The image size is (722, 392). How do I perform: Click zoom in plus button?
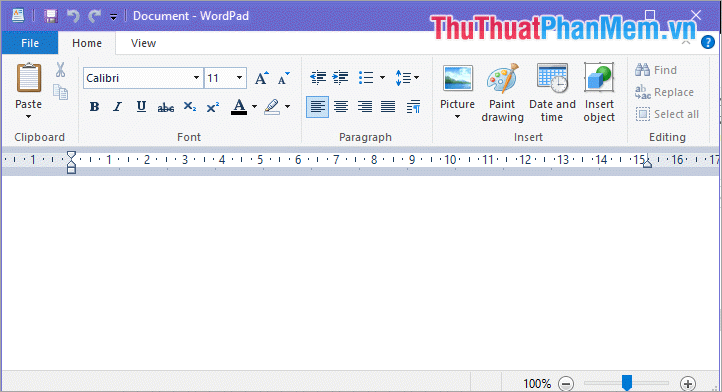tap(687, 383)
